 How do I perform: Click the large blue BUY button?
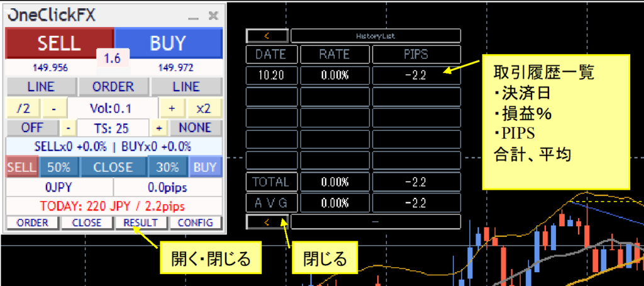click(x=168, y=43)
